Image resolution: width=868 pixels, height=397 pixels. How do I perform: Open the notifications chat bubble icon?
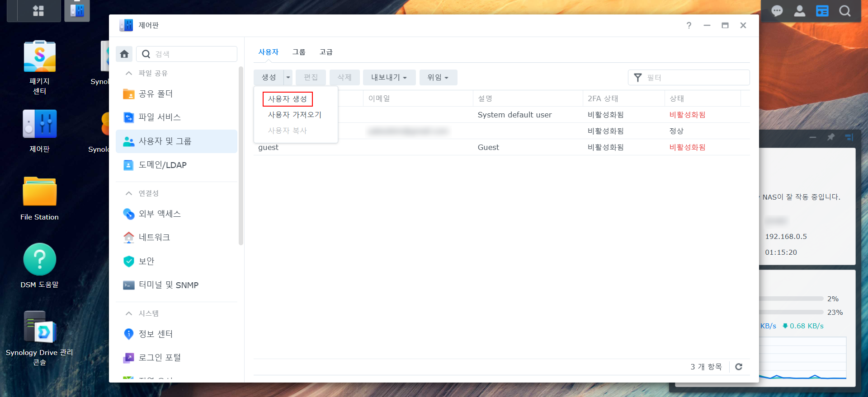(x=777, y=11)
